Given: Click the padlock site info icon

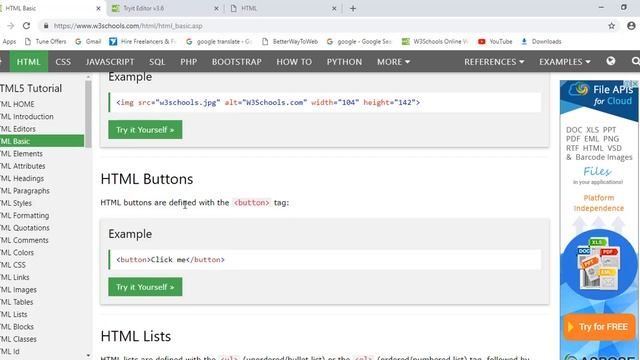Looking at the screenshot, I should click(x=46, y=26).
